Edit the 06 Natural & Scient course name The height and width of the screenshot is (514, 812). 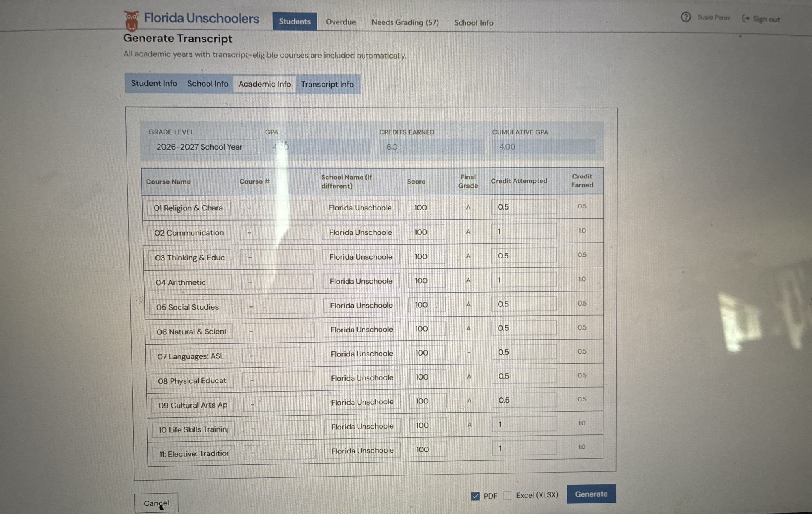tap(191, 332)
